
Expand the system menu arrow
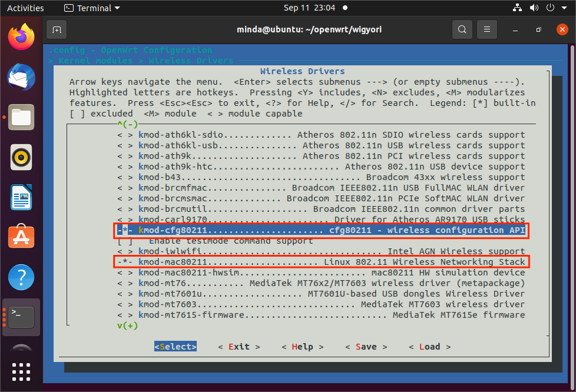564,8
